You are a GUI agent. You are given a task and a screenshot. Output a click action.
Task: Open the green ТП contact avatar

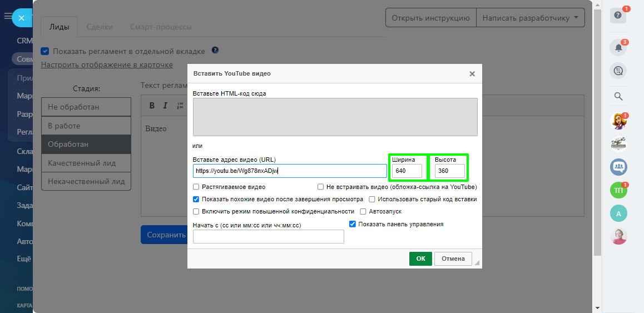618,190
